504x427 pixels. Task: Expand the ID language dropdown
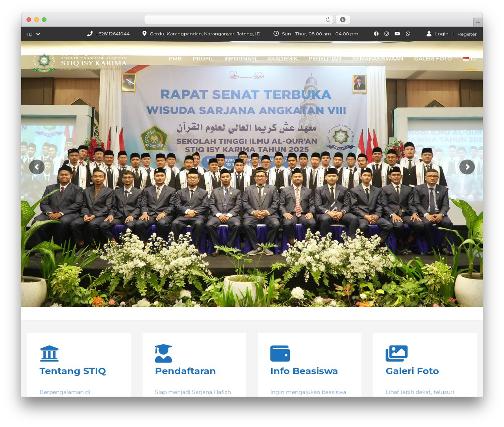point(34,34)
